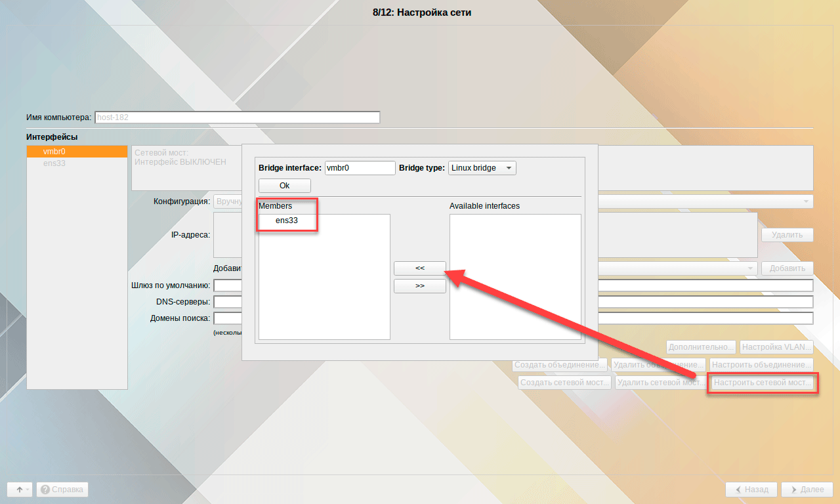This screenshot has height=504, width=840.
Task: Click Удалить сетевой мост... button
Action: [x=661, y=383]
